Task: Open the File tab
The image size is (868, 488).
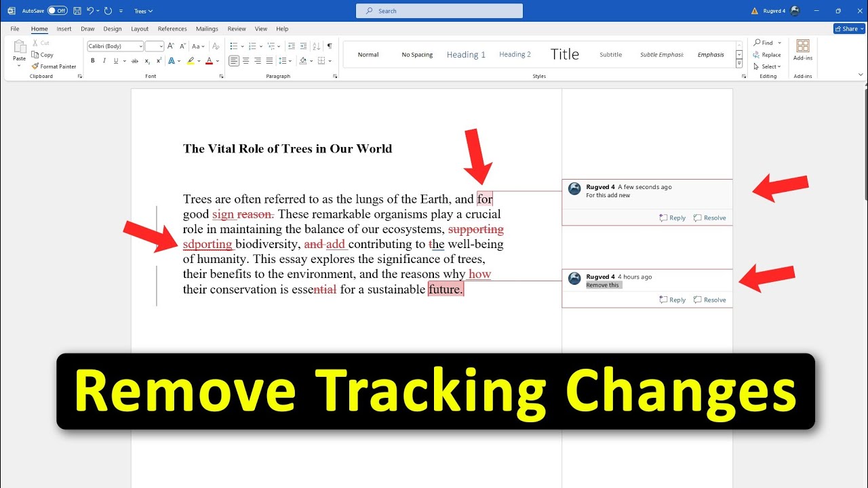Action: coord(15,29)
